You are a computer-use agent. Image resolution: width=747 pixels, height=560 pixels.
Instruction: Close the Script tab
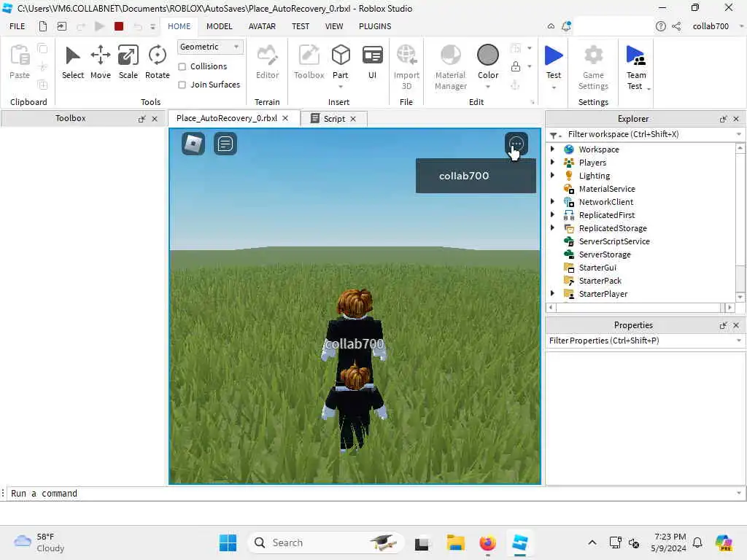point(353,119)
